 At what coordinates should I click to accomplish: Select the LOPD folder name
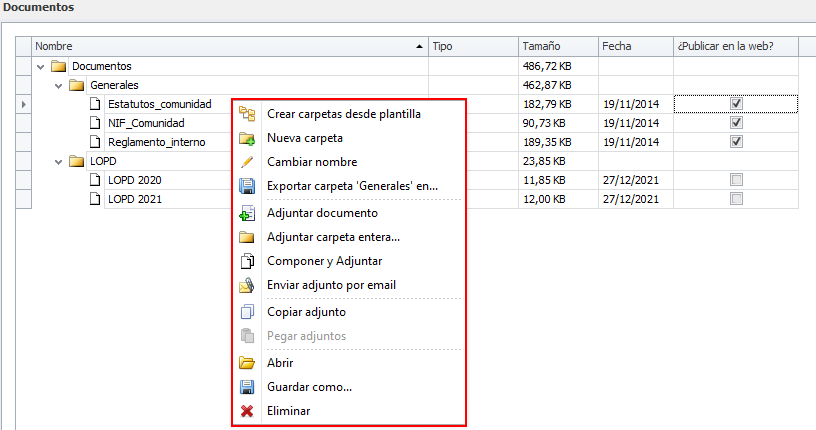103,161
